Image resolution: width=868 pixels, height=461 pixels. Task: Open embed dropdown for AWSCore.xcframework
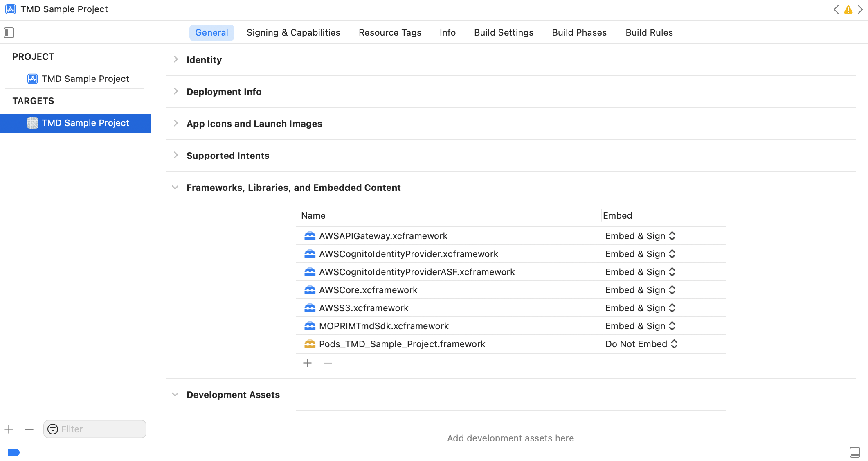tap(640, 290)
